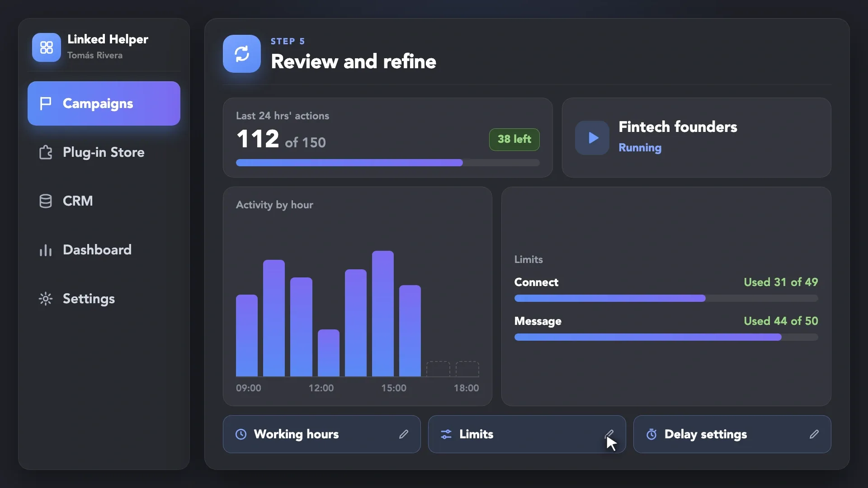
Task: Click the tallest bar in Activity chart
Action: (383, 314)
